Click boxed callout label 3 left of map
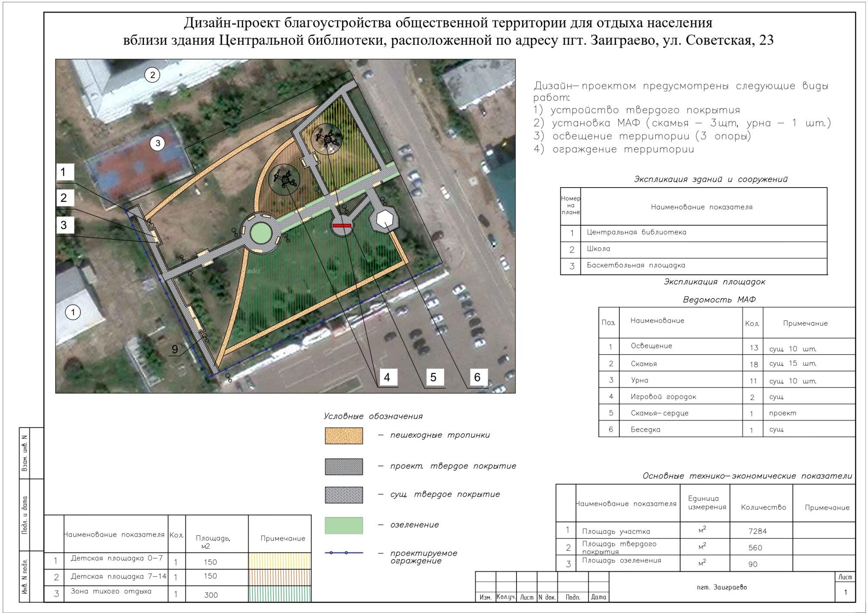 pyautogui.click(x=66, y=225)
